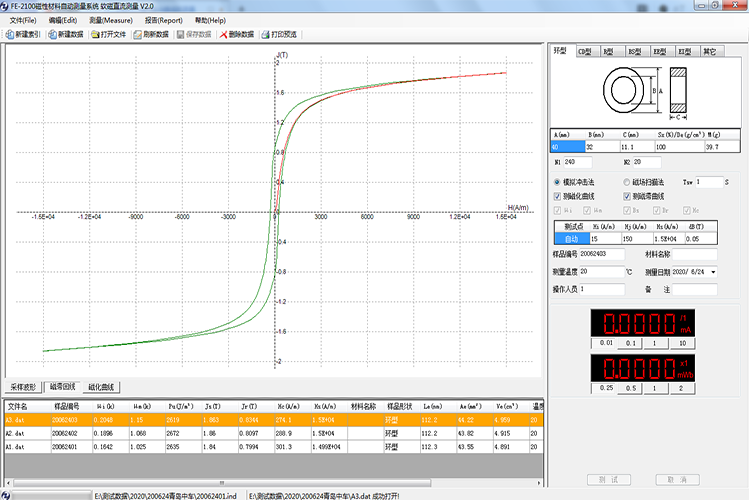
Task: Open the 文件(File) menu
Action: tap(23, 21)
